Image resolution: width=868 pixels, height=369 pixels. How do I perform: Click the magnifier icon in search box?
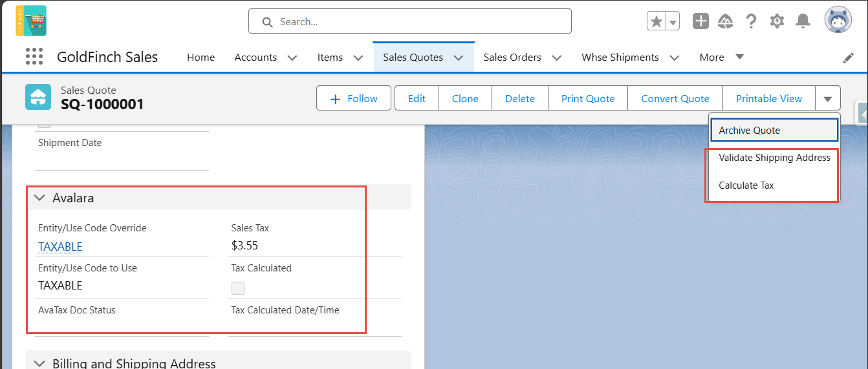click(x=267, y=22)
